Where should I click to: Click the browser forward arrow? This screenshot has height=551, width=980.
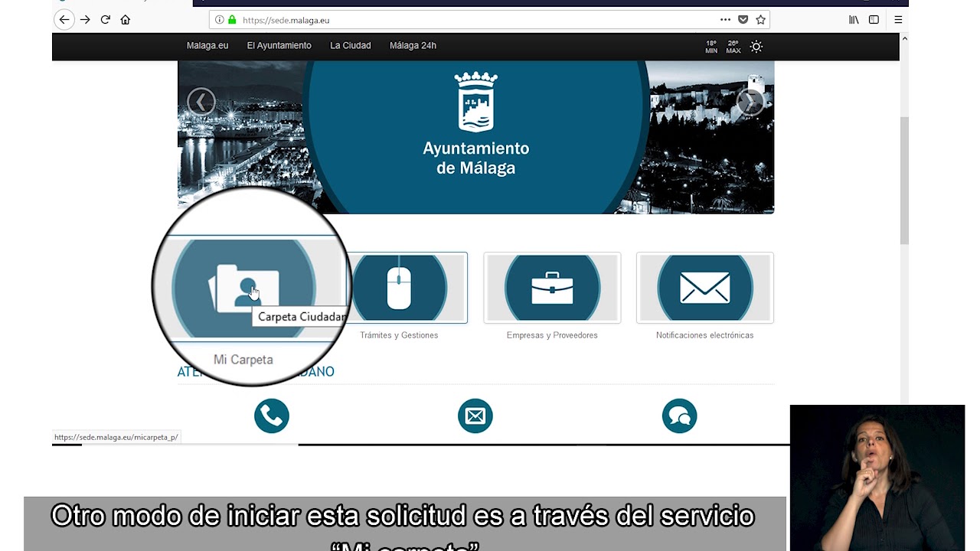(x=85, y=20)
